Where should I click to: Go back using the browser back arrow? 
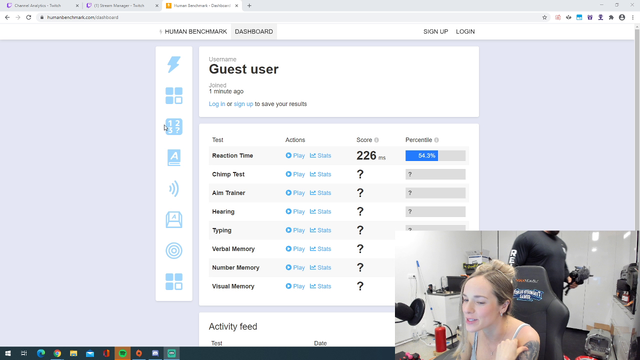coord(7,18)
